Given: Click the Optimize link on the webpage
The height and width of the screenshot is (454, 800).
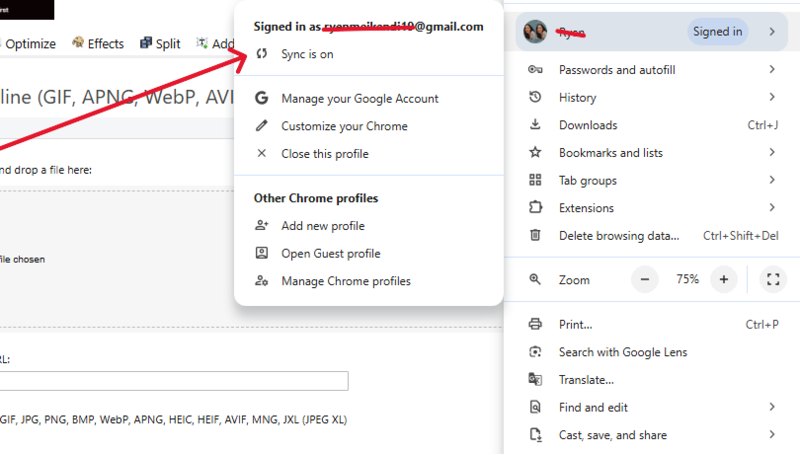Looking at the screenshot, I should 30,44.
